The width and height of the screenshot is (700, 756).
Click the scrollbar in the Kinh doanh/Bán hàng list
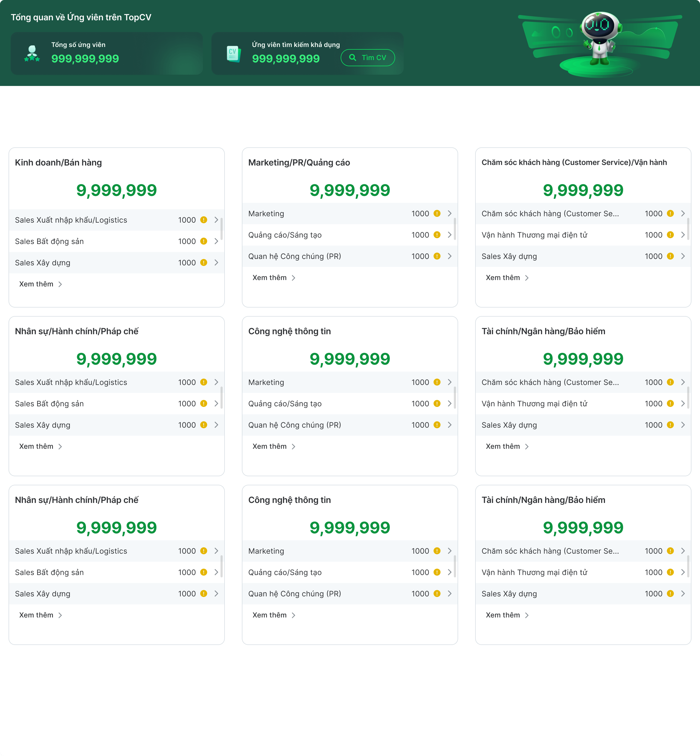[x=222, y=229]
